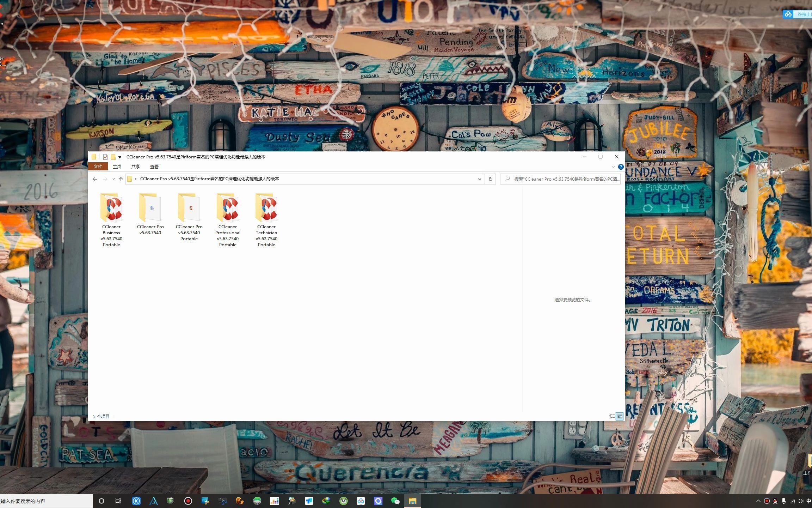Switch to details view layout
This screenshot has height=508, width=812.
611,416
